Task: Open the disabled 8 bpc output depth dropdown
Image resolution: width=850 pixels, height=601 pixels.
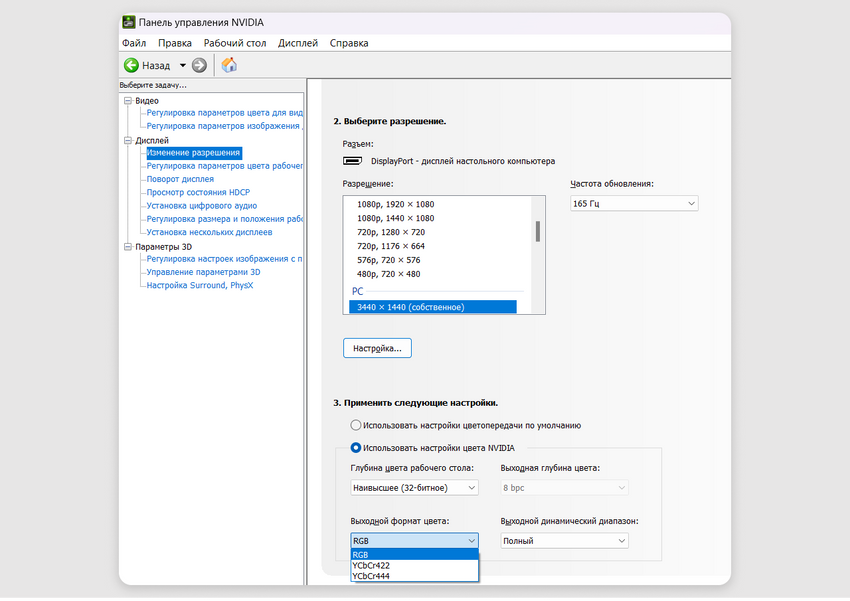Action: (x=564, y=488)
